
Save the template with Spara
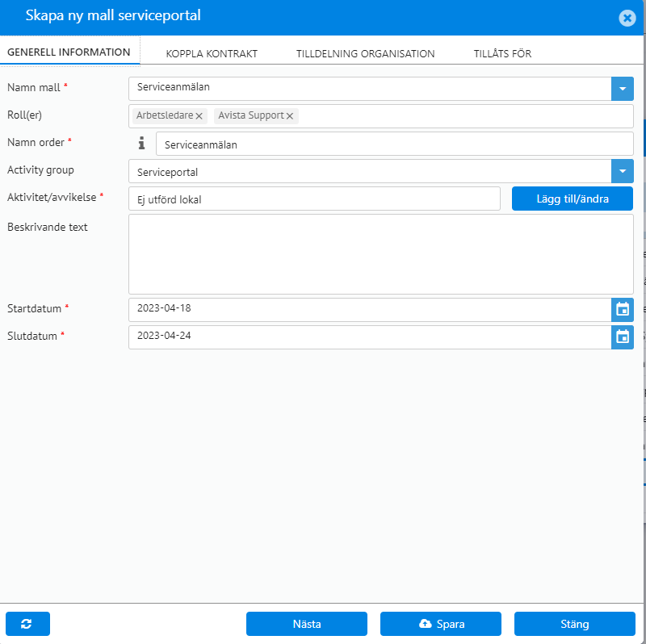click(x=440, y=624)
